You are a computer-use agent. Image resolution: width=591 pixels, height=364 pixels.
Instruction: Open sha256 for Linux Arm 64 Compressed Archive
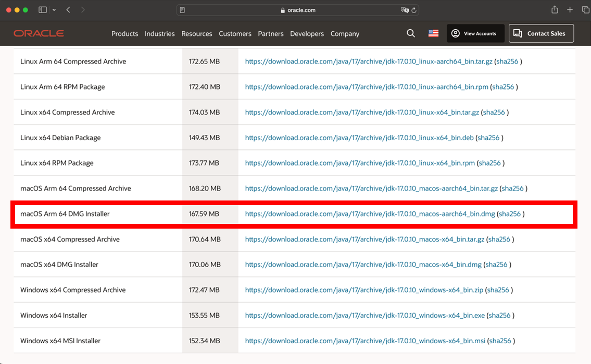[507, 61]
